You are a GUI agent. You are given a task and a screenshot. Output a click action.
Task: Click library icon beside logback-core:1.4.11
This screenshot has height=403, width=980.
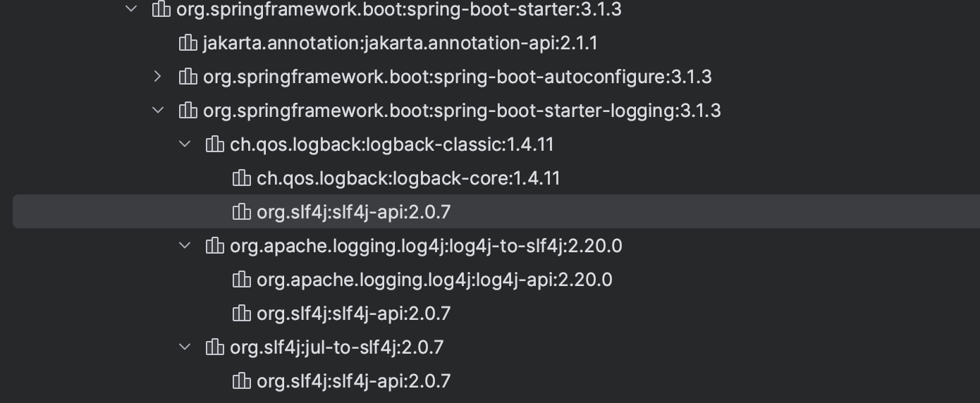pos(242,178)
